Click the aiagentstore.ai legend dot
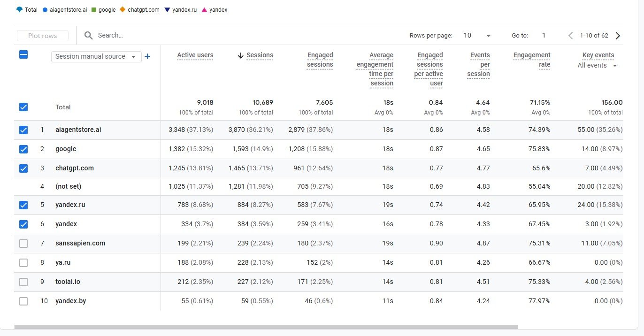 point(45,9)
